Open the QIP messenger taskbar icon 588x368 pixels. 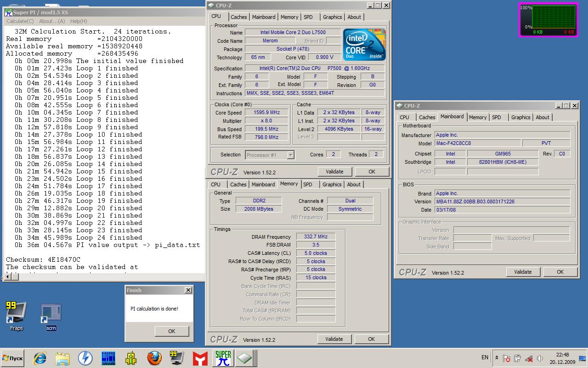point(131,358)
